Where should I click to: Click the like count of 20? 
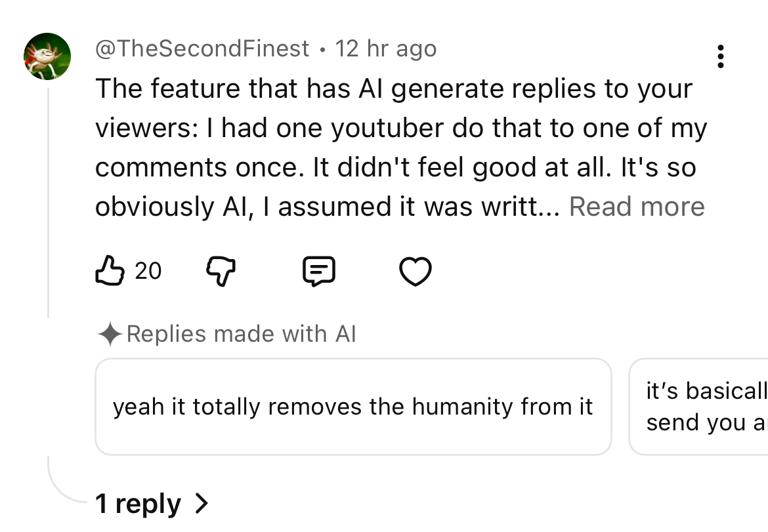click(148, 270)
